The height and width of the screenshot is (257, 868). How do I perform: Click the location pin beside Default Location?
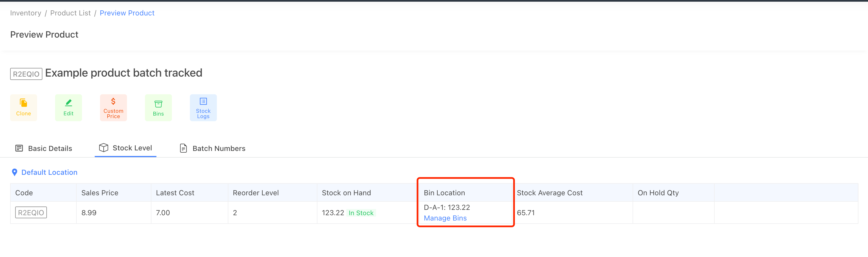(x=14, y=172)
